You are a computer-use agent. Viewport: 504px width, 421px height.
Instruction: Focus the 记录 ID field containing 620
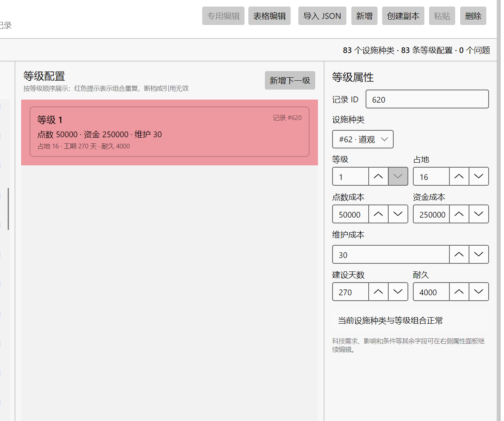coord(427,99)
